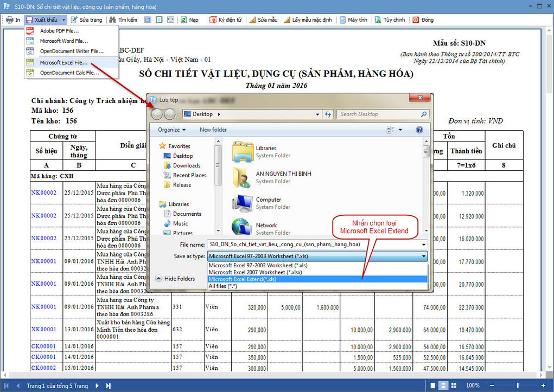The width and height of the screenshot is (554, 392).
Task: Open the change view options dropdown
Action: pos(400,130)
